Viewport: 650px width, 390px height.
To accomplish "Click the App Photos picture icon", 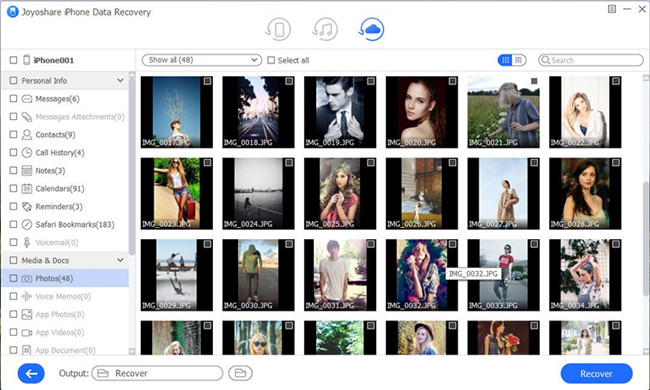I will coord(27,315).
